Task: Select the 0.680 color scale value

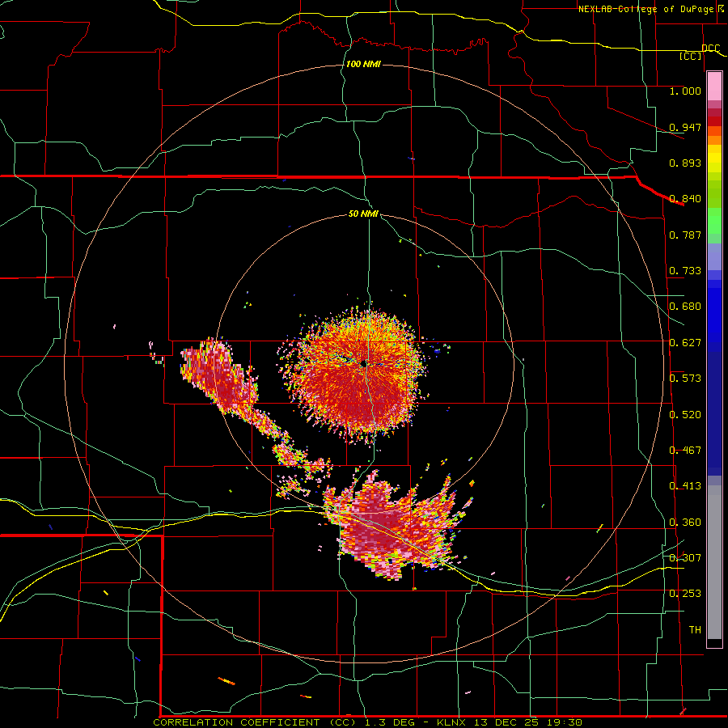Action: pos(685,307)
